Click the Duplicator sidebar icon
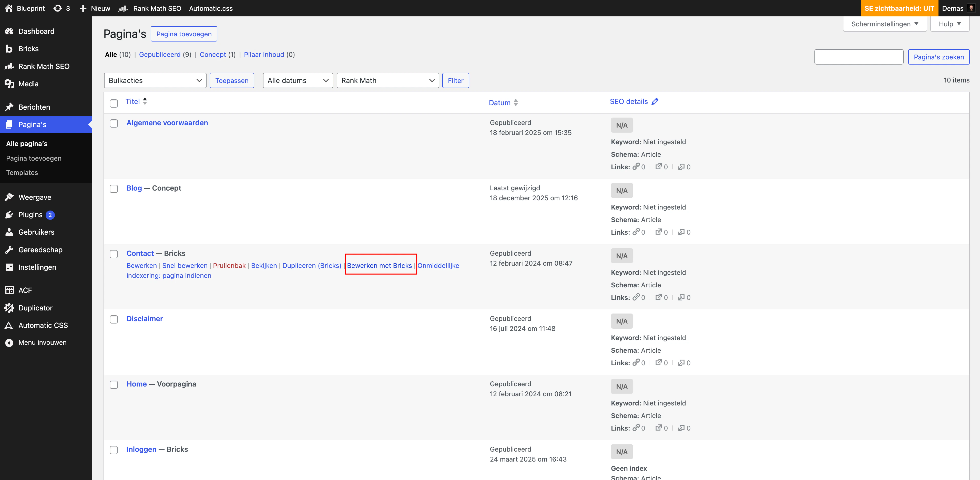Viewport: 980px width, 480px height. 9,308
